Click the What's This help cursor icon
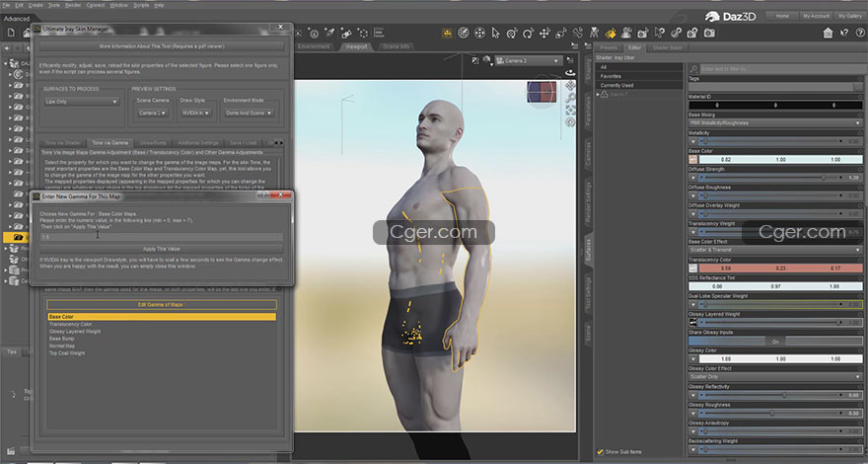This screenshot has width=868, height=464. tap(843, 34)
